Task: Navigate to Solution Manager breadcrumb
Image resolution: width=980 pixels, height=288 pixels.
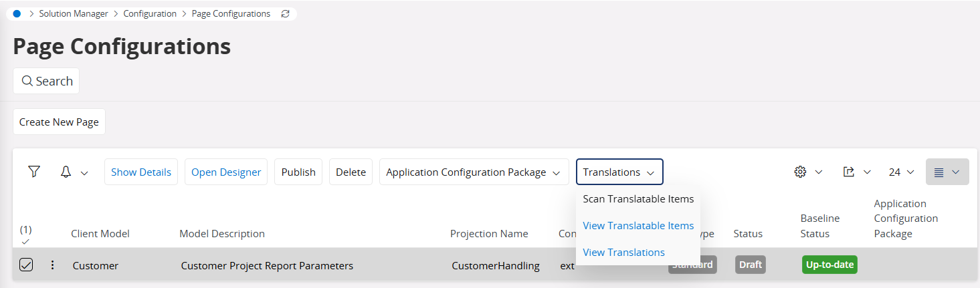Action: 74,13
